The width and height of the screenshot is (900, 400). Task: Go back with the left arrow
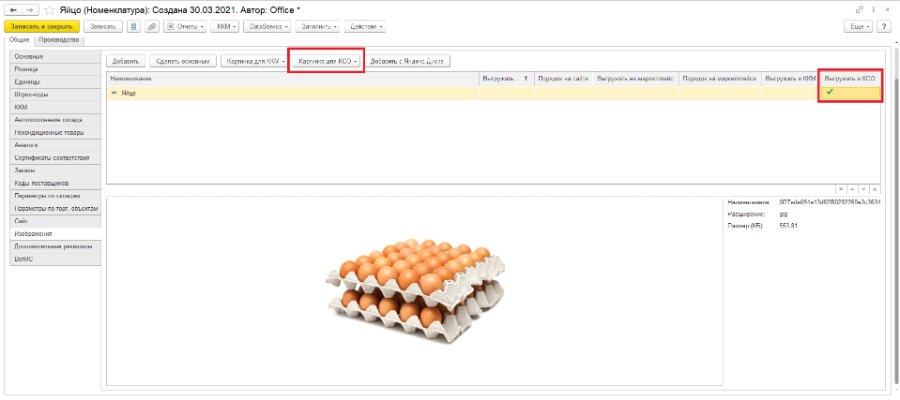click(x=13, y=10)
